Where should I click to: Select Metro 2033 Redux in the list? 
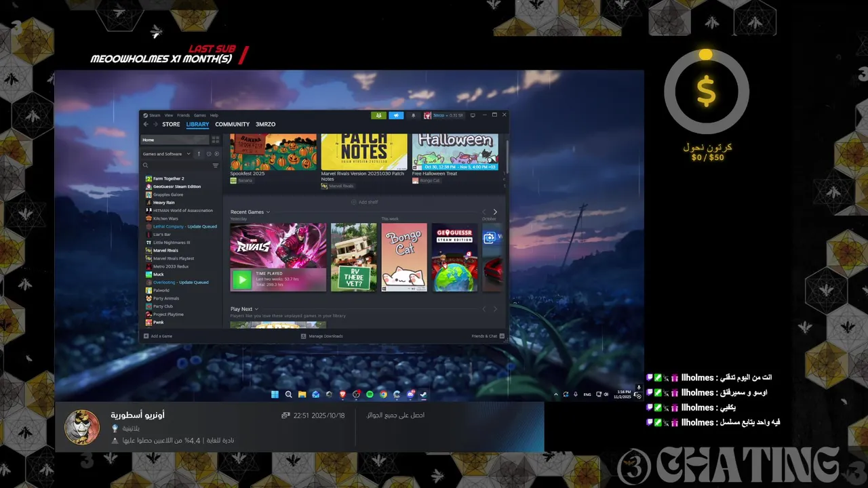pos(170,266)
